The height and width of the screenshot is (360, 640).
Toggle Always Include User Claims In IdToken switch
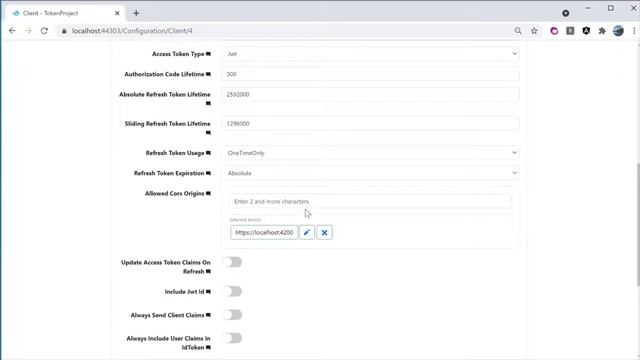pyautogui.click(x=232, y=338)
